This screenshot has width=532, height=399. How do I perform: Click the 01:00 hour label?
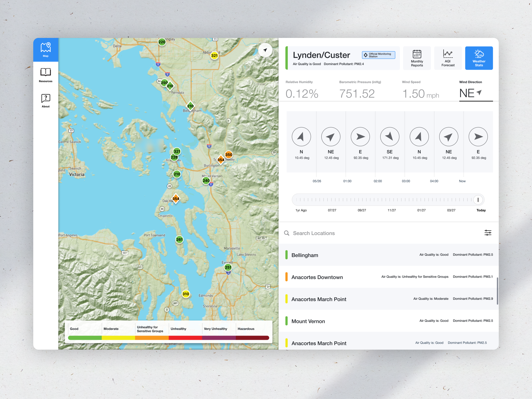click(x=347, y=181)
